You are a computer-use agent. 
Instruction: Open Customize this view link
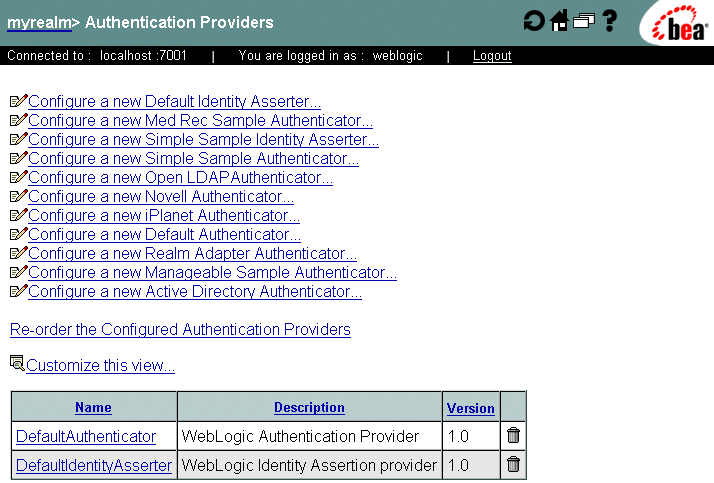[x=101, y=366]
